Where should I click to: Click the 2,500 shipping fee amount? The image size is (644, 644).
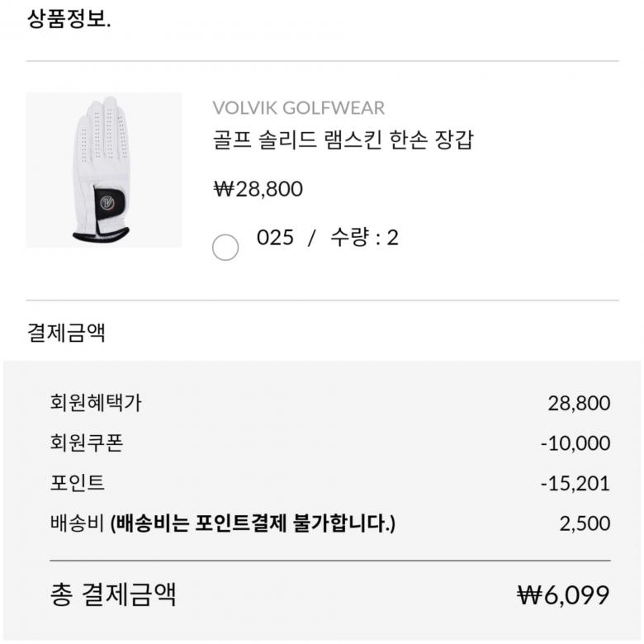click(585, 523)
